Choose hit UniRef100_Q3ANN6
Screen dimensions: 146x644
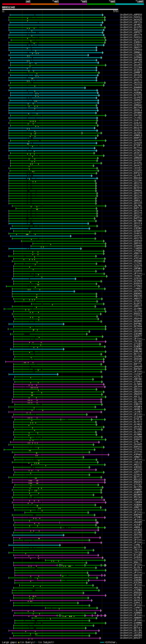[131, 623]
